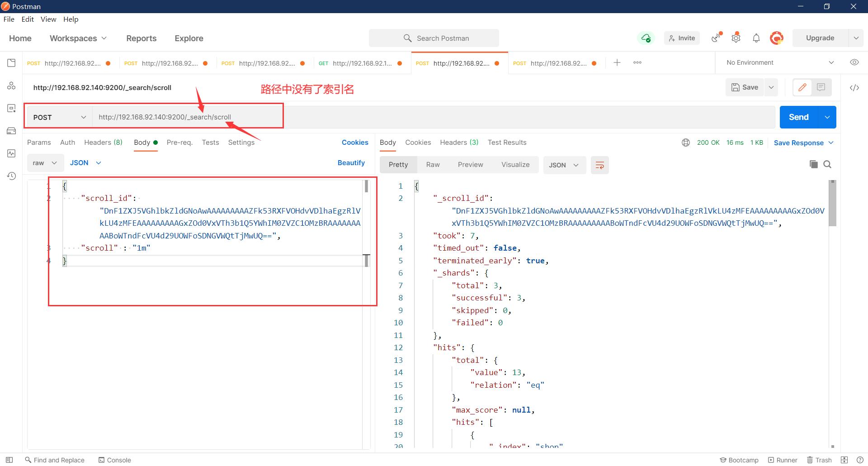Expand the Upgrade dropdown arrow
Image resolution: width=868 pixels, height=466 pixels.
pos(856,38)
